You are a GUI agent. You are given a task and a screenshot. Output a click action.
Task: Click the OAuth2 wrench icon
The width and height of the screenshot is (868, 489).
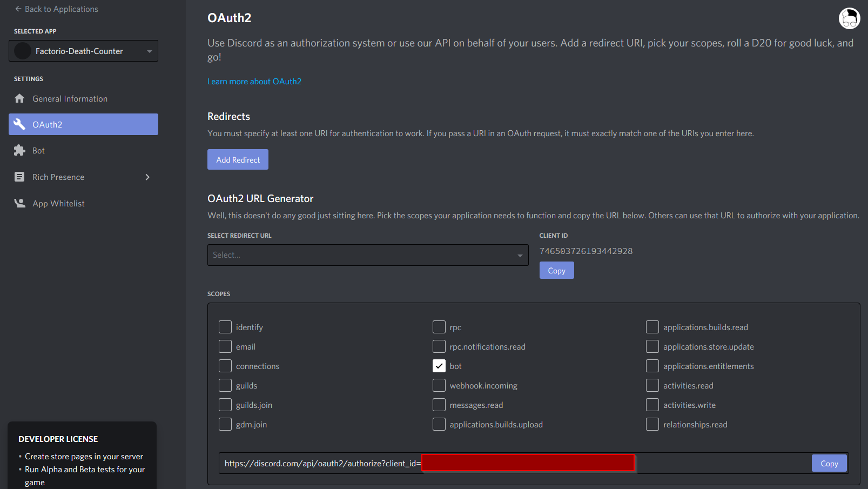[x=19, y=124]
